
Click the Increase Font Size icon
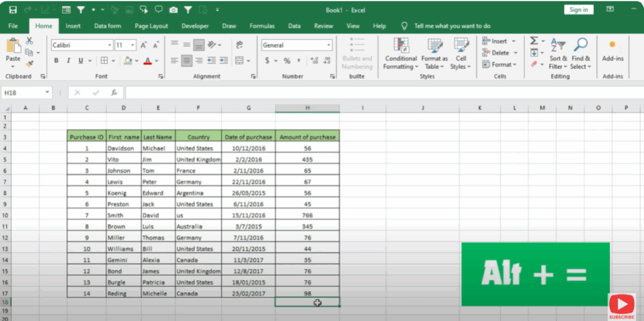point(144,45)
